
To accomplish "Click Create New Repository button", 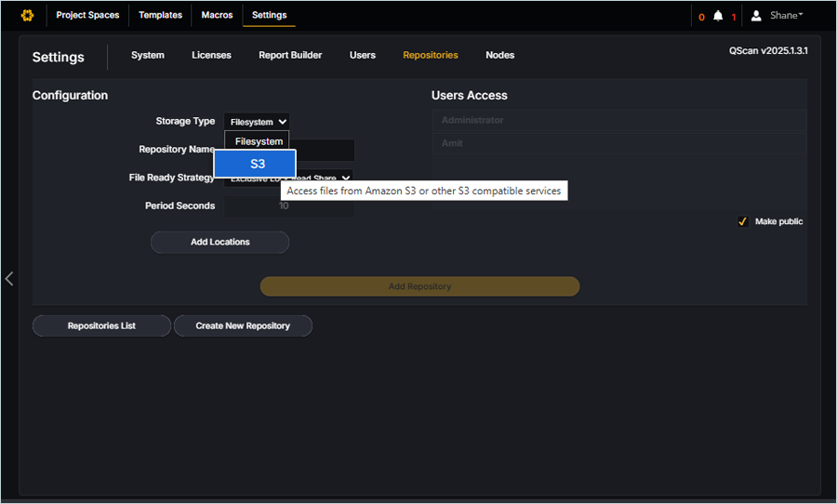I will tap(243, 326).
